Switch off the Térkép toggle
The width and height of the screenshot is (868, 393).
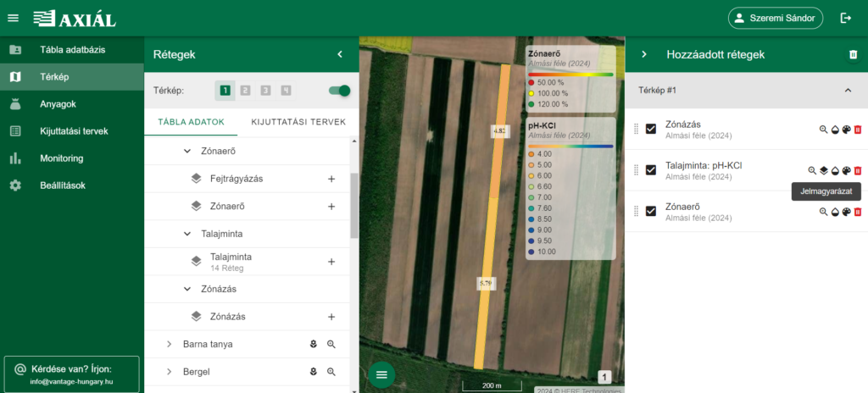(339, 91)
